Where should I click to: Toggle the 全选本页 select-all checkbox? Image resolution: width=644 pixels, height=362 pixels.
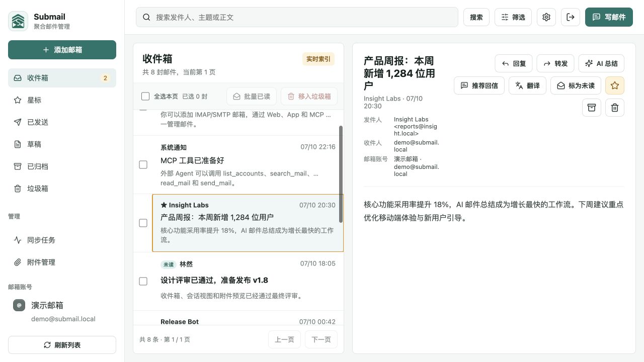pyautogui.click(x=145, y=96)
